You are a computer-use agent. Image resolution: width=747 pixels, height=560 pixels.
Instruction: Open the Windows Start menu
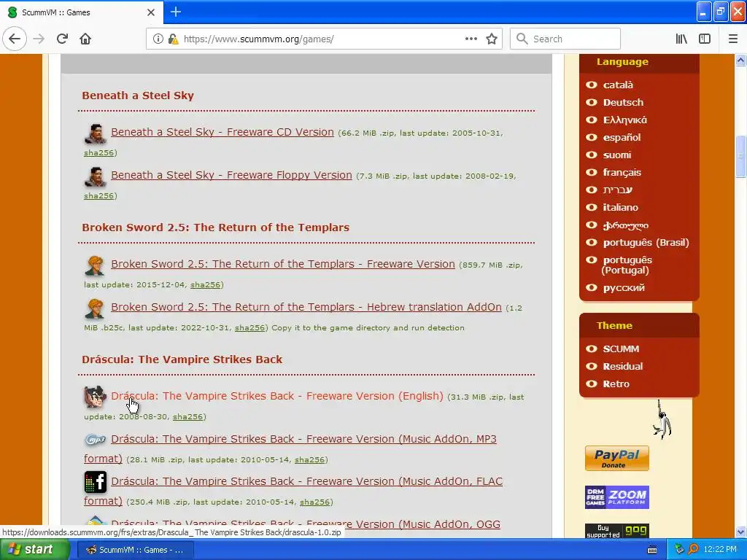(34, 550)
